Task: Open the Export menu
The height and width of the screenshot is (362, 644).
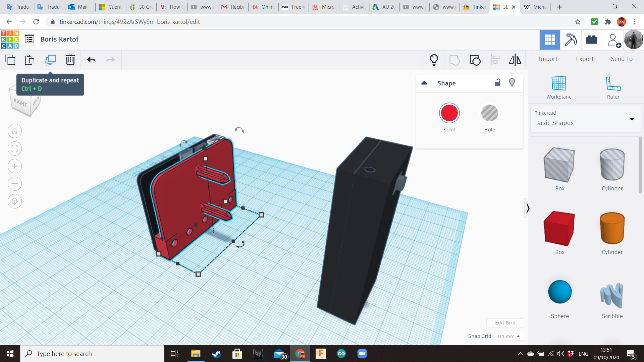Action: (585, 59)
